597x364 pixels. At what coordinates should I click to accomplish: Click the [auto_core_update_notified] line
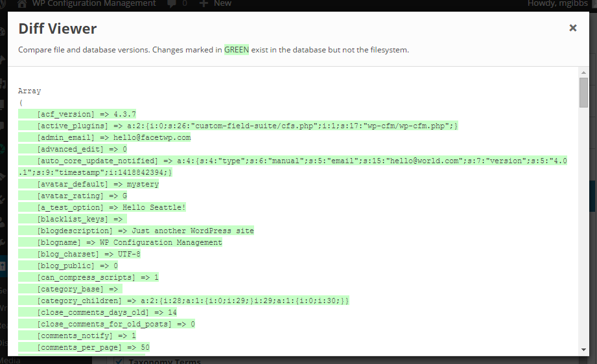tap(293, 166)
